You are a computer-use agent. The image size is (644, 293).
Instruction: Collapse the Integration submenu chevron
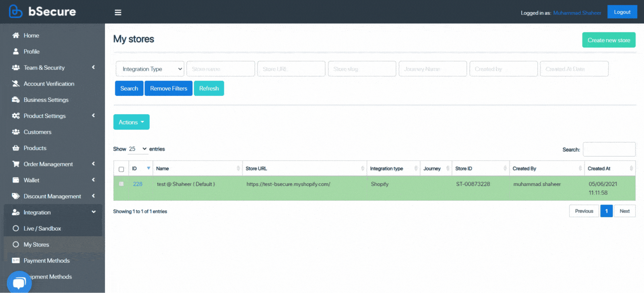click(93, 212)
